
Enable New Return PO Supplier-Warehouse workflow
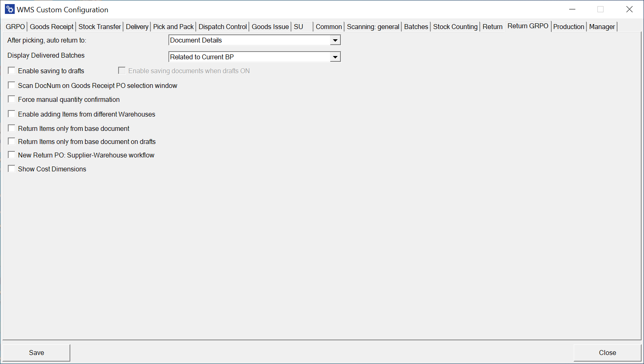12,155
